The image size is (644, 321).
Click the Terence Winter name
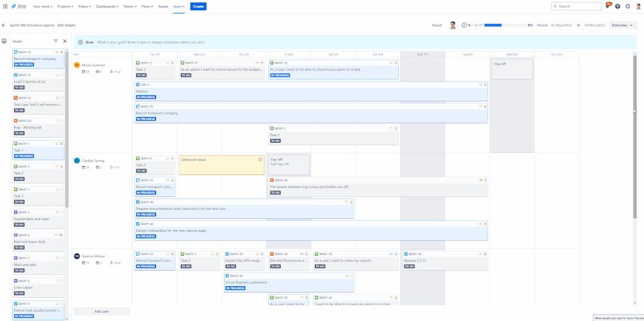coord(93,256)
